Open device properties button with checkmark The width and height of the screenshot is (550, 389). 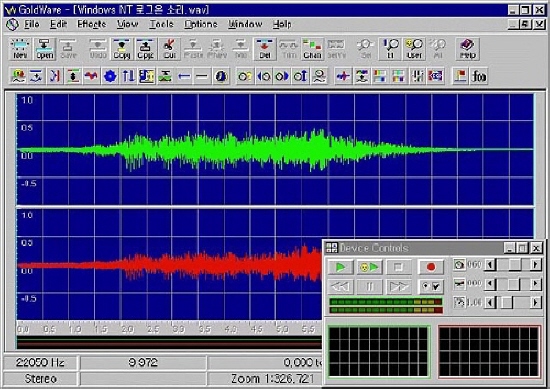pos(431,287)
